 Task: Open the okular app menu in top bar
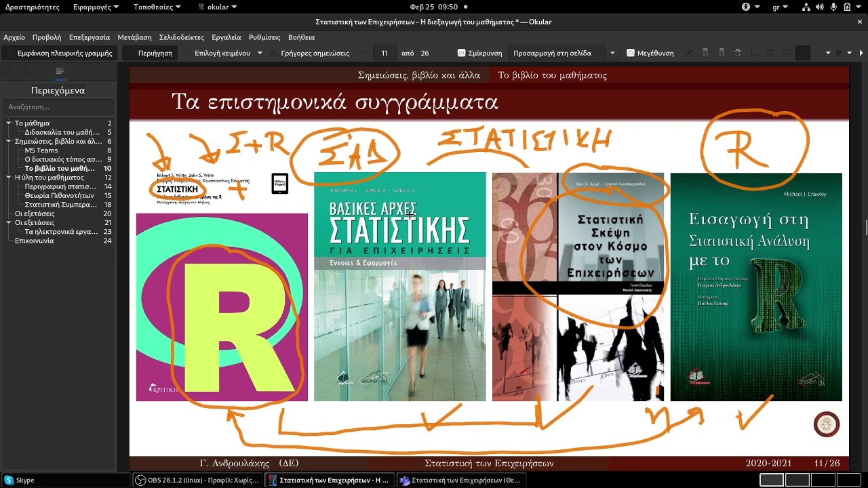pyautogui.click(x=218, y=7)
